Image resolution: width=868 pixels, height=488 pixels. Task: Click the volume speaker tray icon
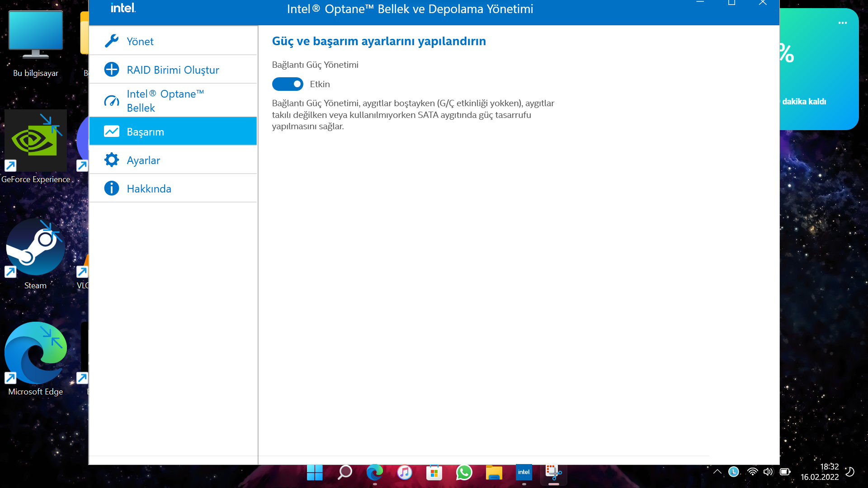click(768, 472)
